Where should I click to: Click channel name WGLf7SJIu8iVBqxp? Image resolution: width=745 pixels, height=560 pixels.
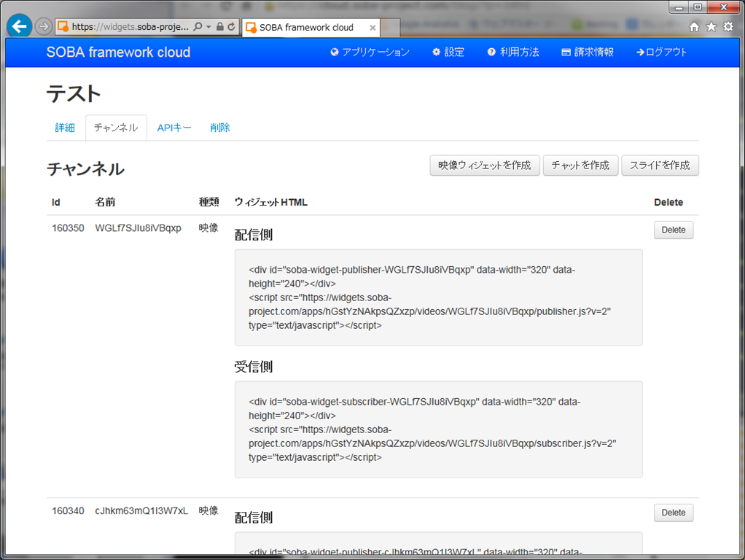(139, 227)
